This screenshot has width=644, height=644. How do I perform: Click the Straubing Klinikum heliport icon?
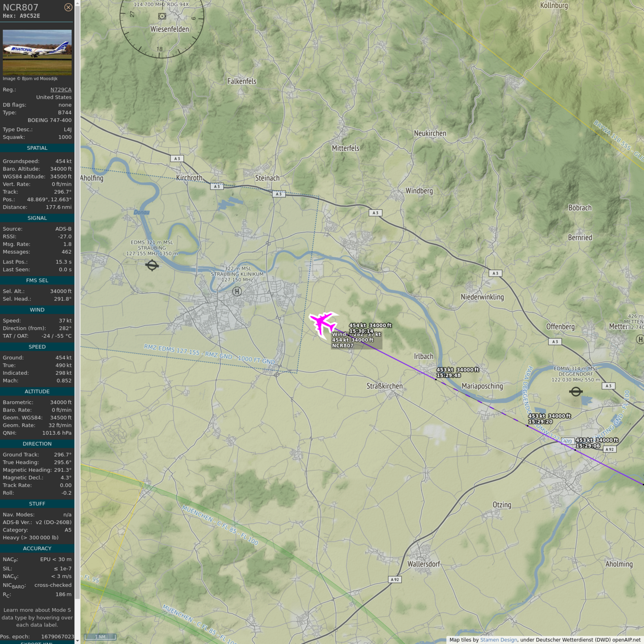click(237, 292)
